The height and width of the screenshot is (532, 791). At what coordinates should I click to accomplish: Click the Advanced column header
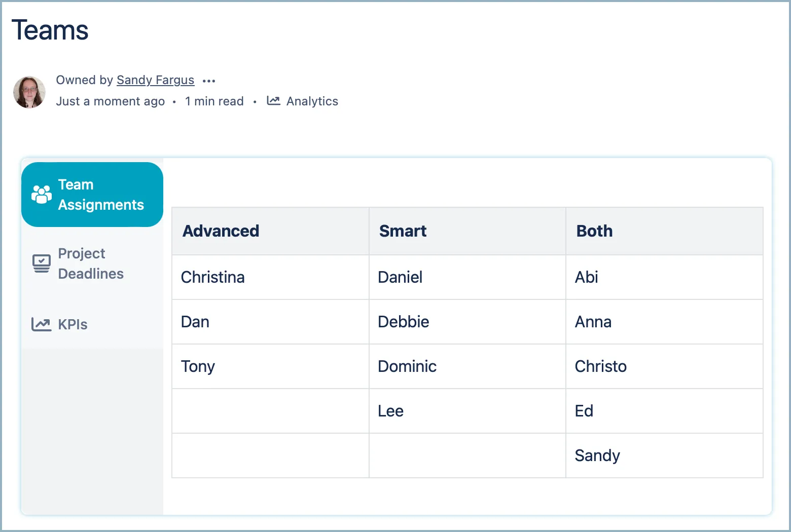[x=270, y=231]
